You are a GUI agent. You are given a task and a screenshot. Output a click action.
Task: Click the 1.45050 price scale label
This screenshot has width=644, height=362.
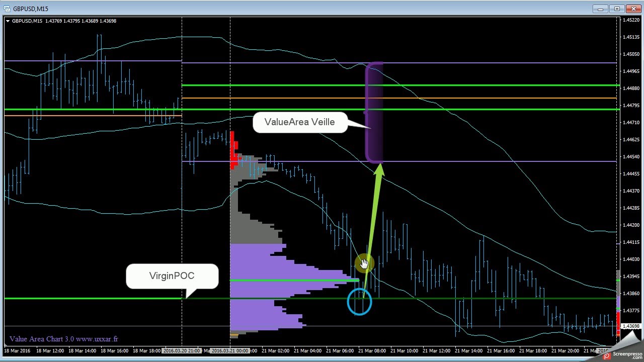[631, 54]
